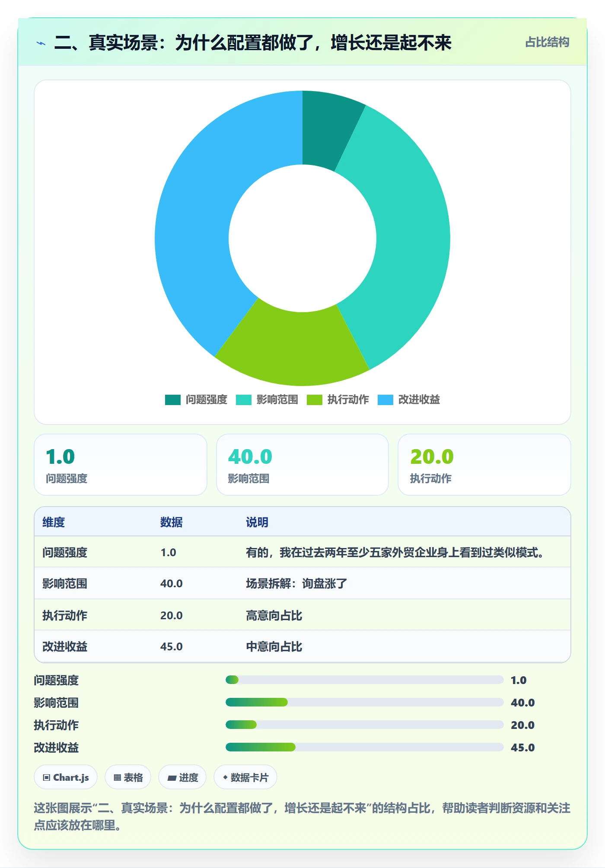Click table cell 中意向占比
The height and width of the screenshot is (868, 605).
tap(274, 646)
